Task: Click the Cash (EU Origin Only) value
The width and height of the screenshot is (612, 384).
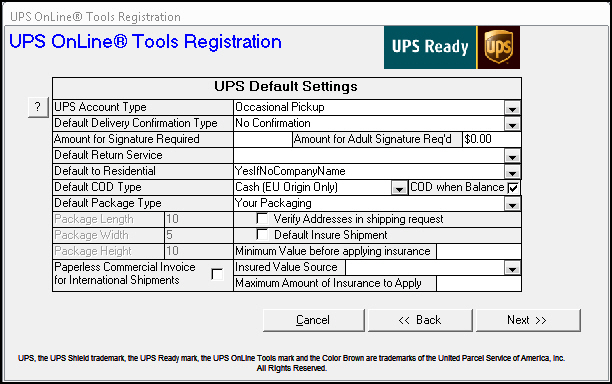Action: tap(286, 187)
